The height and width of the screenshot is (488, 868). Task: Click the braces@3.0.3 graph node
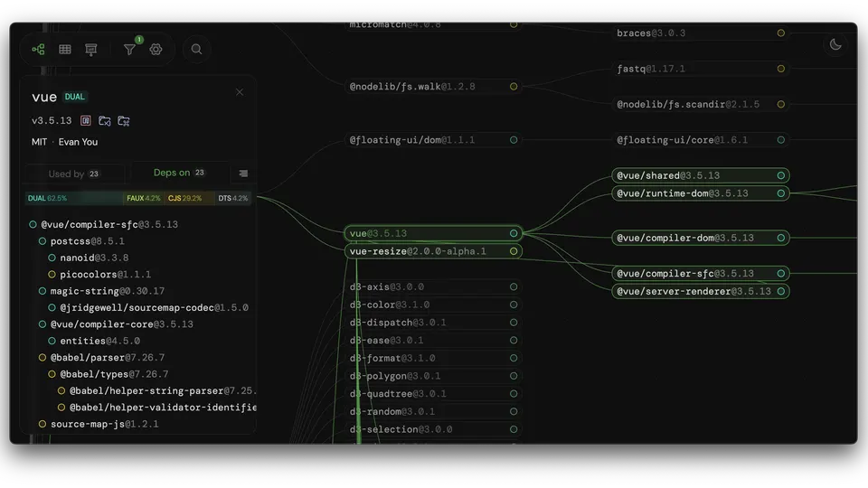coord(700,33)
